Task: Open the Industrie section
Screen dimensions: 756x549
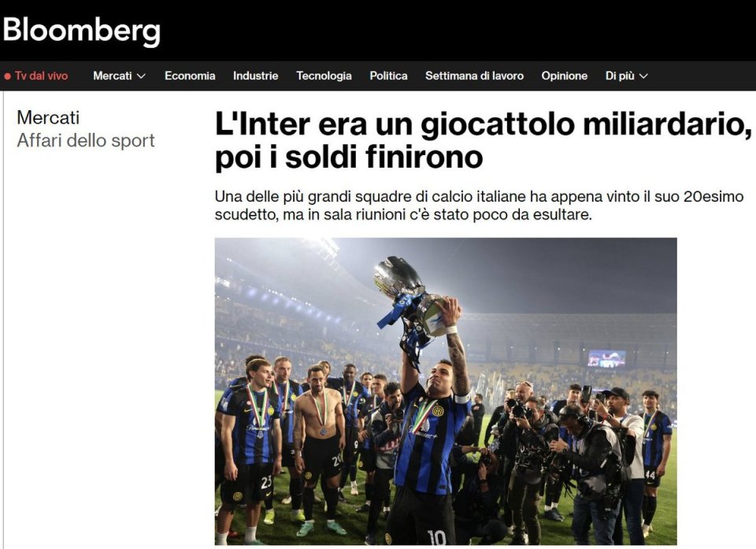Action: [255, 76]
